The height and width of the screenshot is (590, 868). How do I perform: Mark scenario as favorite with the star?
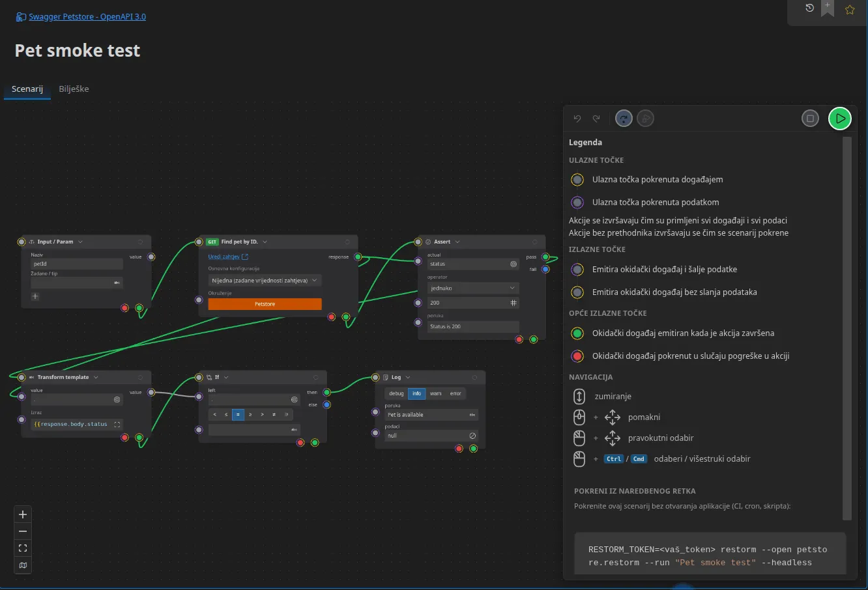(x=850, y=10)
